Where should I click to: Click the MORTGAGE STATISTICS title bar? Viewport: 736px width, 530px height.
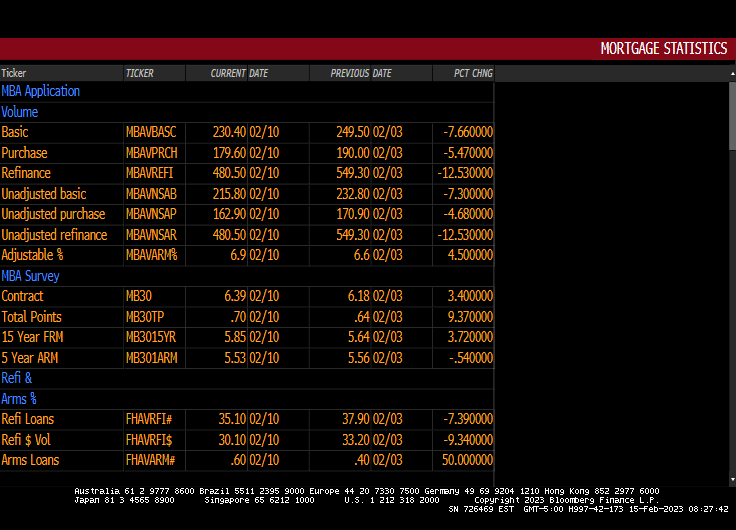pyautogui.click(x=663, y=49)
